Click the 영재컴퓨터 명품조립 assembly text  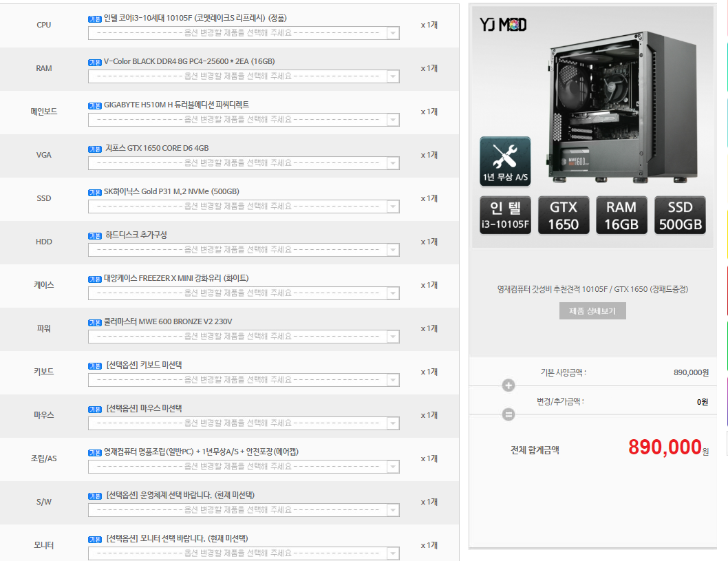point(201,452)
